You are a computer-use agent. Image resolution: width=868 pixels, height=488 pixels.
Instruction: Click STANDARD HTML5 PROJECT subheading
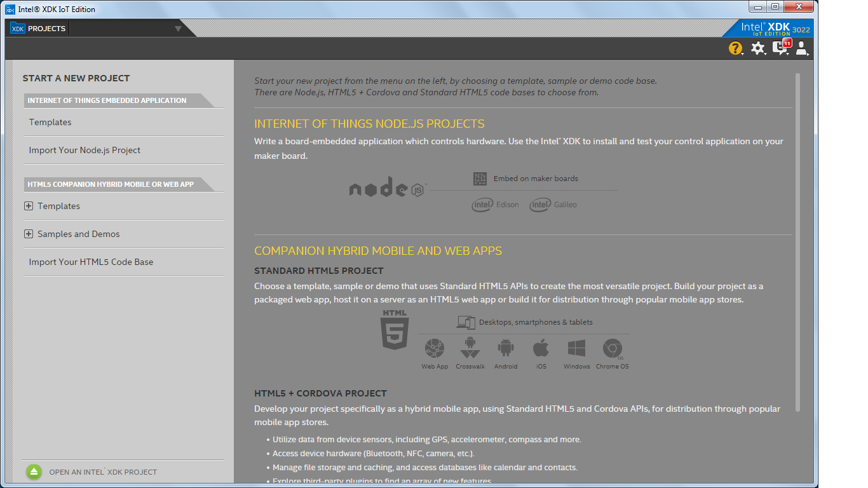(x=319, y=271)
